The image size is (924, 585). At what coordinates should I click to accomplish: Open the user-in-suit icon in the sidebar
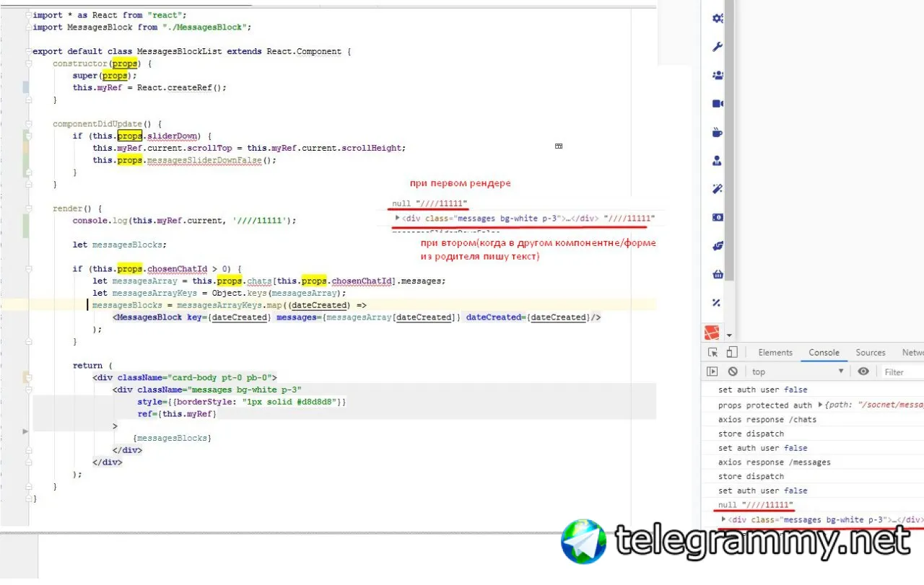(718, 160)
